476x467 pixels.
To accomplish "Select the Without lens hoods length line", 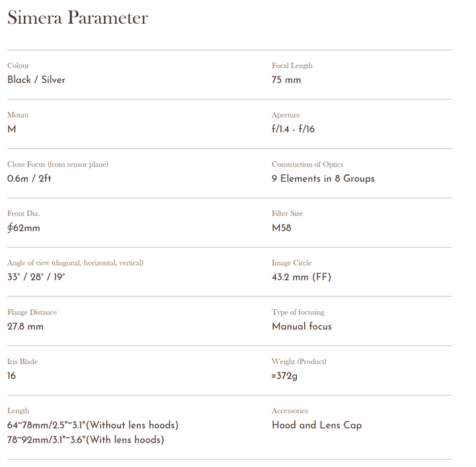I will pos(93,425).
